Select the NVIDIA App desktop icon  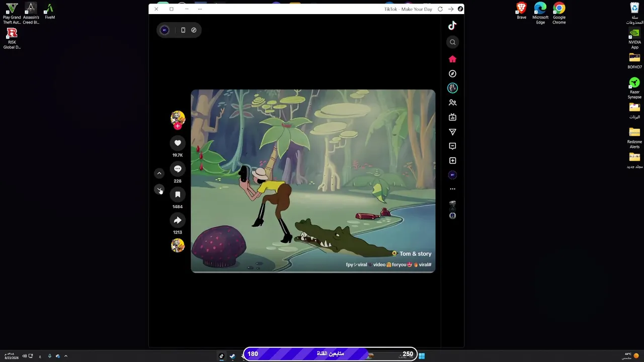[634, 39]
